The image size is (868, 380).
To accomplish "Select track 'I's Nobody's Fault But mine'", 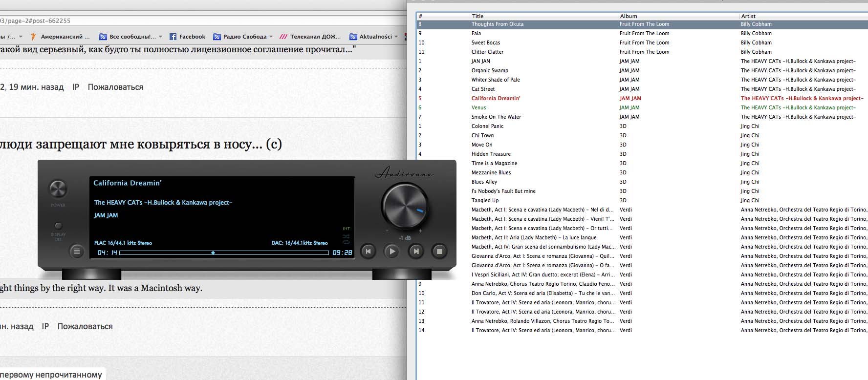I will pyautogui.click(x=642, y=191).
